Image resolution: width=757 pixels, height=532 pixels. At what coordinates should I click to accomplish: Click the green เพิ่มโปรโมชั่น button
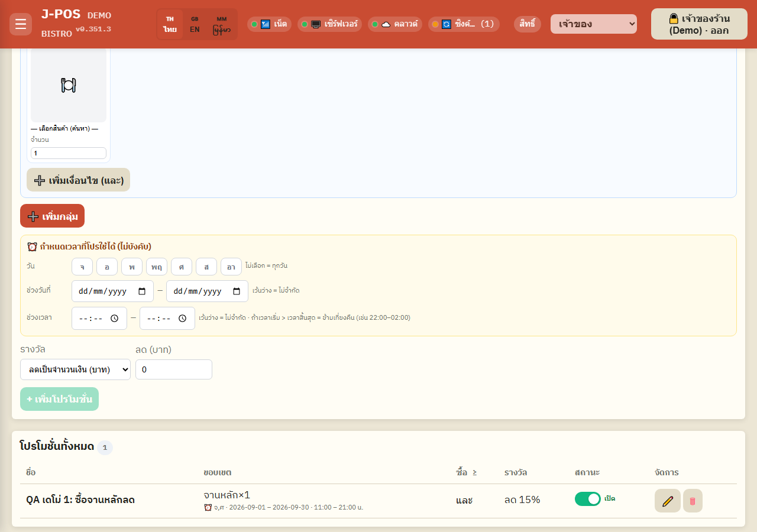point(59,399)
